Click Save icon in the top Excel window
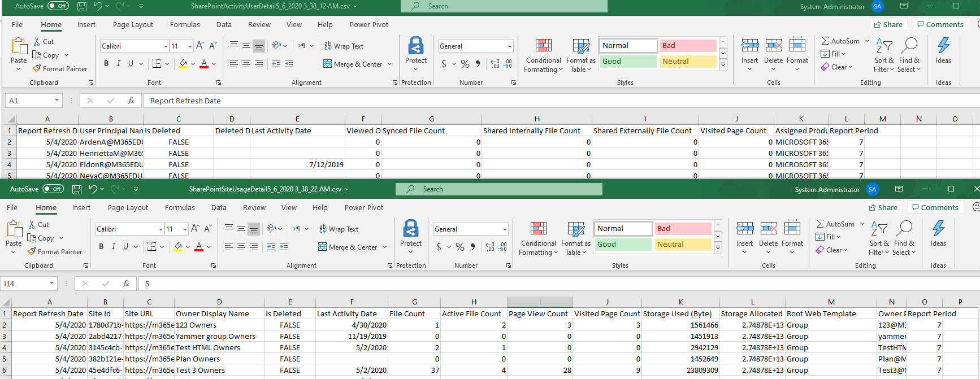 (82, 6)
